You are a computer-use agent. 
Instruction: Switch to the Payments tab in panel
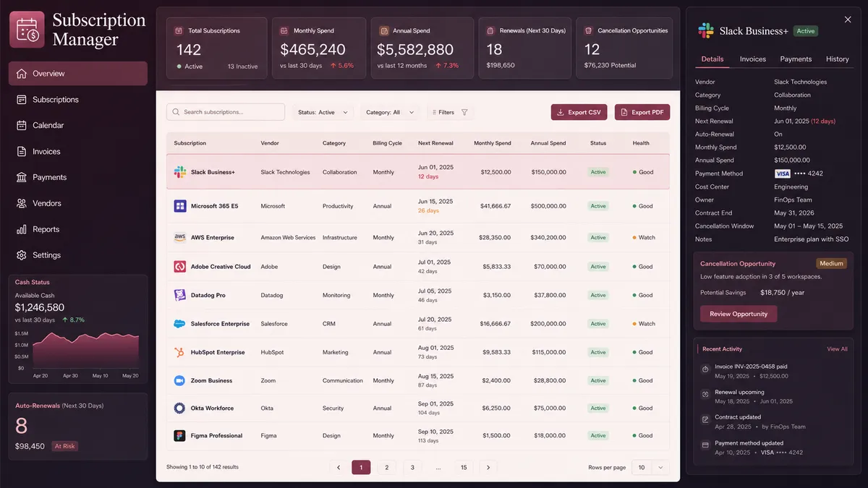tap(796, 59)
